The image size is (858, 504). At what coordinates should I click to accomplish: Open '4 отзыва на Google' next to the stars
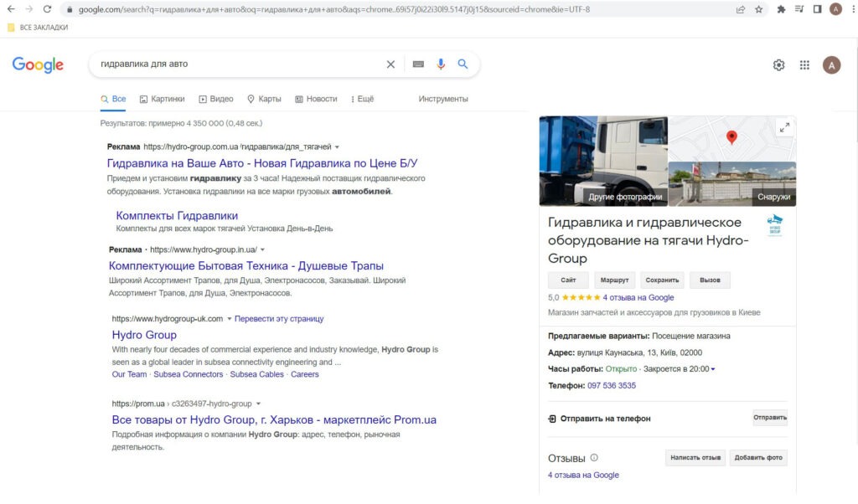pos(638,298)
